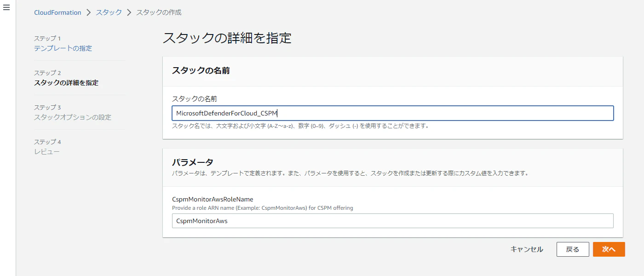The height and width of the screenshot is (276, 644).
Task: Click the ステップ 3 label
Action: click(x=47, y=108)
